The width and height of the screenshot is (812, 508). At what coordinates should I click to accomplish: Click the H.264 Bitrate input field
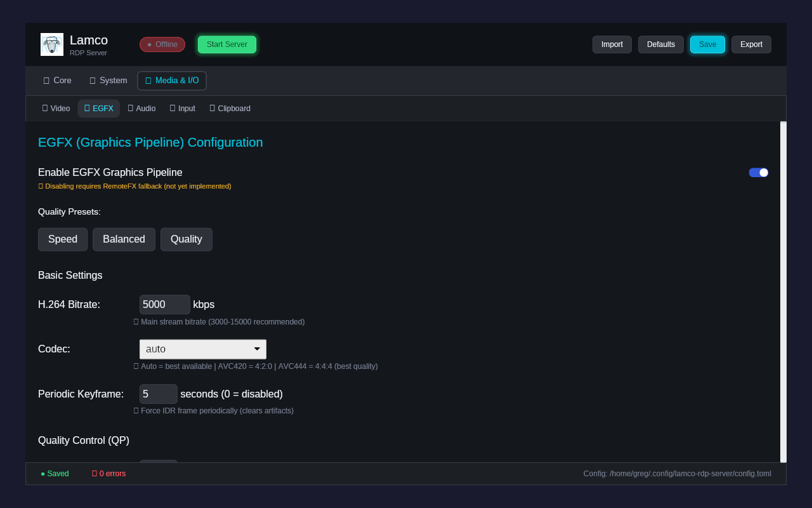click(x=164, y=304)
